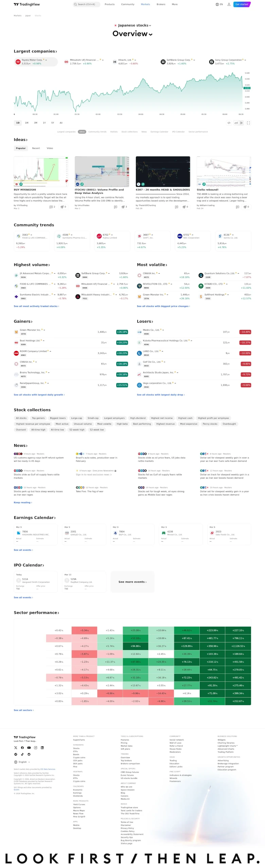The width and height of the screenshot is (265, 868).
Task: Click the search box in header
Action: [x=87, y=4]
